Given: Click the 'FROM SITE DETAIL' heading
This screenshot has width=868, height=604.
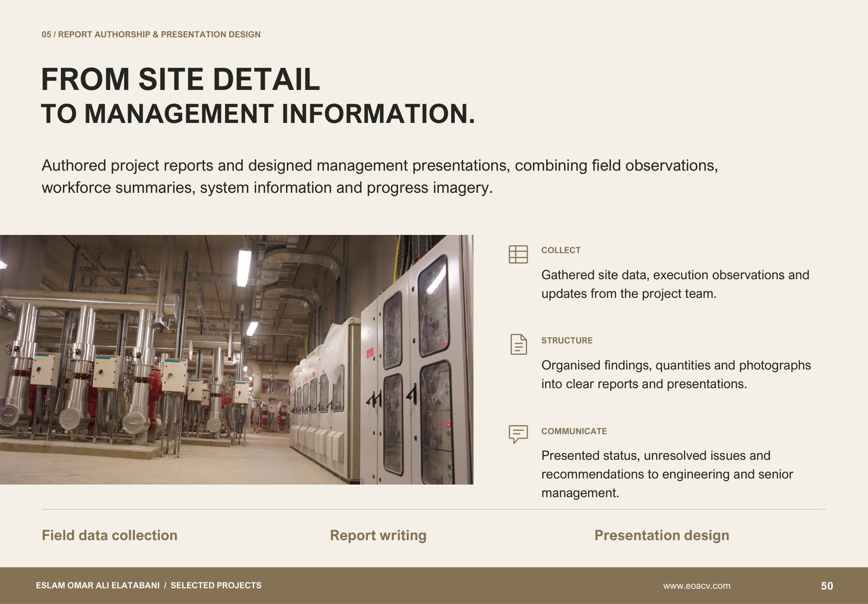Looking at the screenshot, I should (181, 79).
